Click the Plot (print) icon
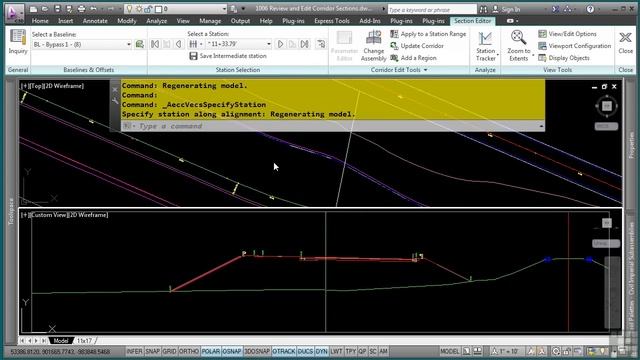Screen dimensions: 640x360 tap(81, 9)
